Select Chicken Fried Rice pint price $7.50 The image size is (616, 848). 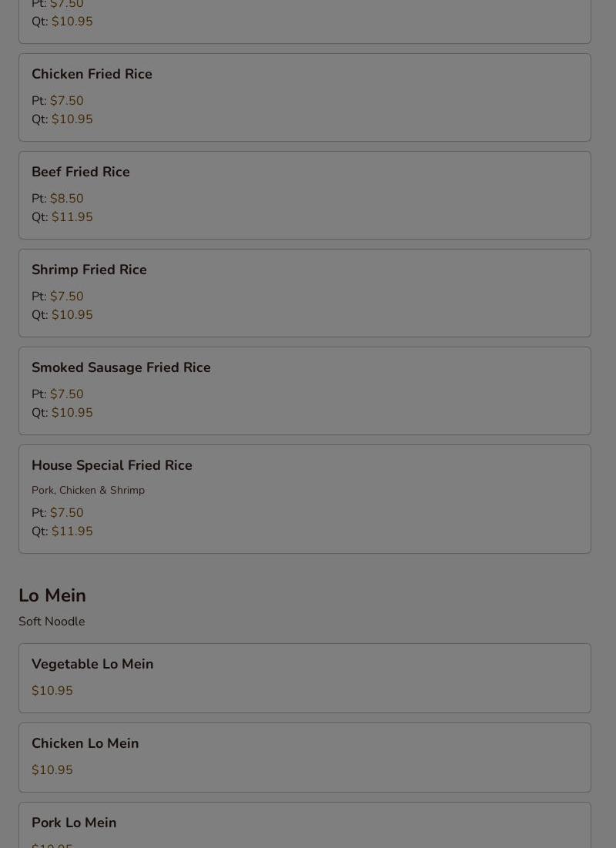point(67,101)
